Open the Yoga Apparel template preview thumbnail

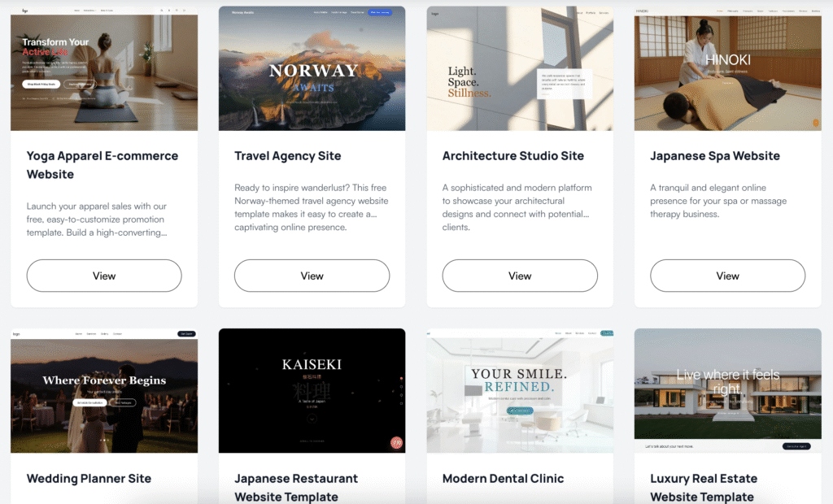tap(104, 68)
